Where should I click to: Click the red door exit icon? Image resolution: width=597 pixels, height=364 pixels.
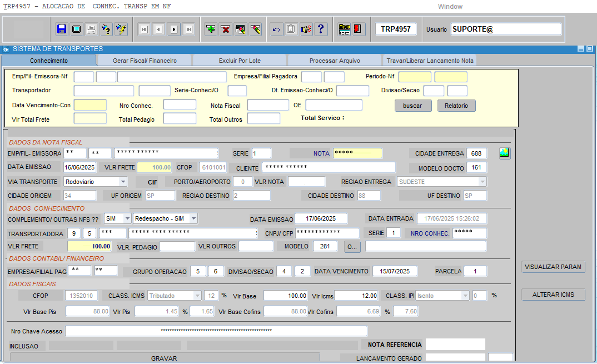click(x=359, y=29)
